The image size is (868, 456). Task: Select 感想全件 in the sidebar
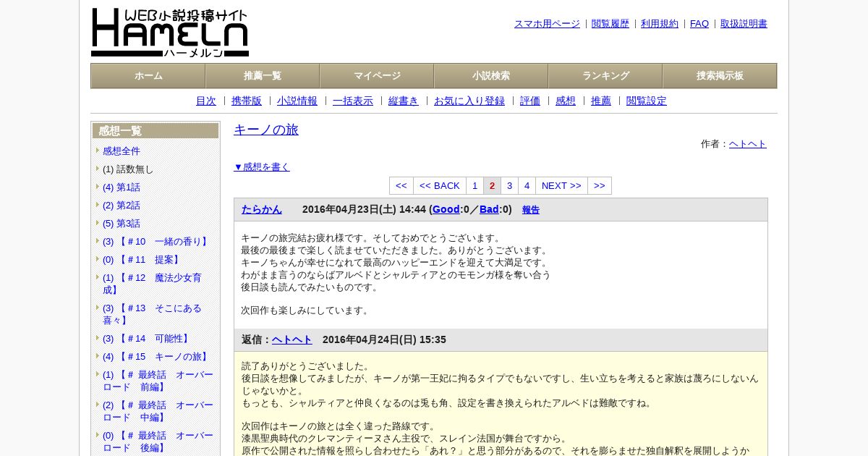click(x=122, y=151)
